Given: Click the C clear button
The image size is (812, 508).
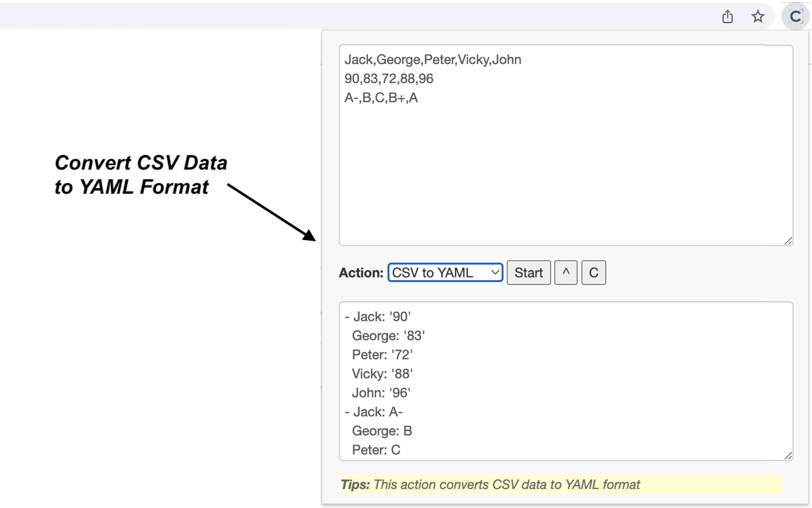Looking at the screenshot, I should 594,272.
